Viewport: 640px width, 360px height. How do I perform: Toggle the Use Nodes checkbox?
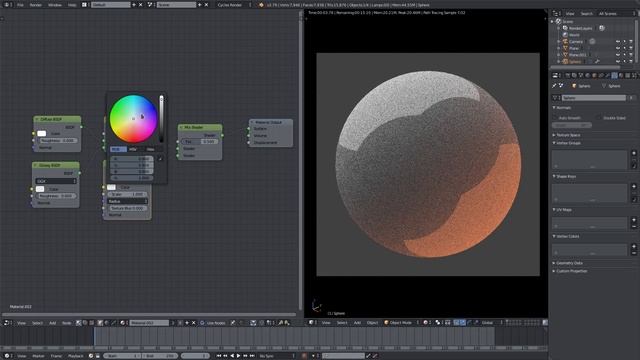202,323
